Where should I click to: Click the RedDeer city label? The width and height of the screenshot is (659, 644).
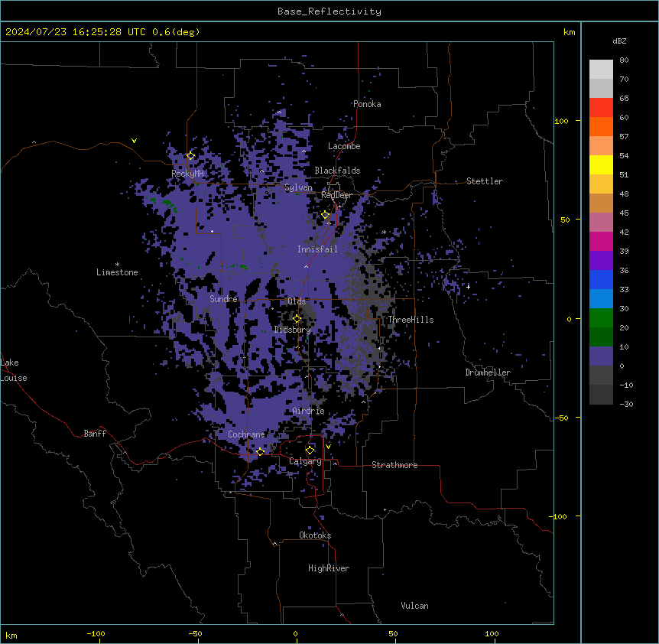336,195
